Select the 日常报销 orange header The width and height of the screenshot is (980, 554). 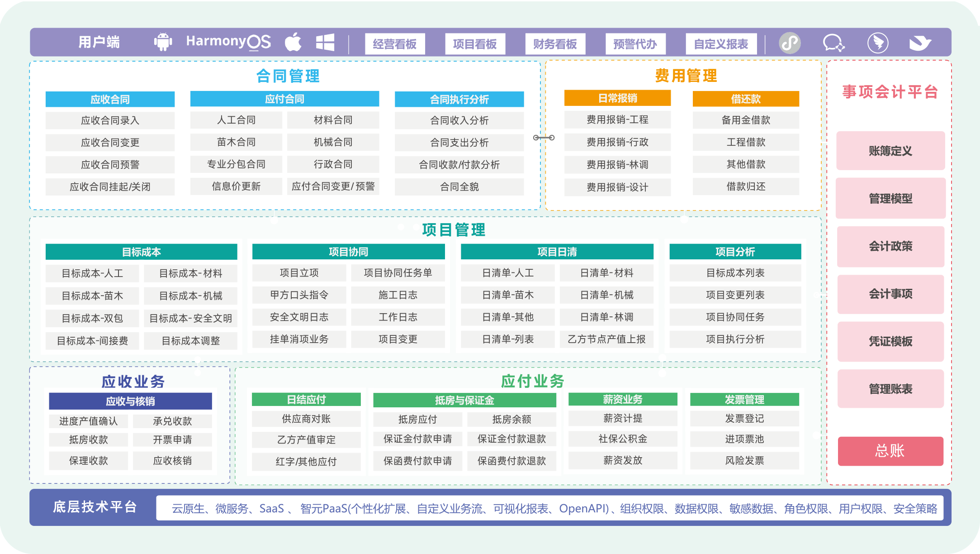[x=617, y=98]
